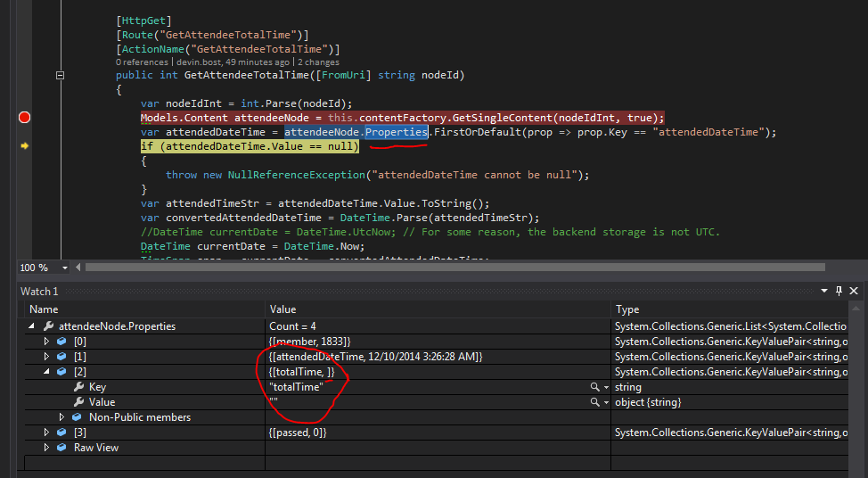
Task: Close the Watch 1 panel
Action: pos(854,291)
